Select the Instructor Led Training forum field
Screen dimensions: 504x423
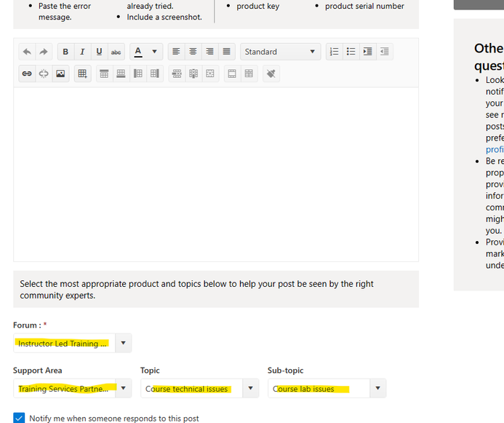click(64, 343)
